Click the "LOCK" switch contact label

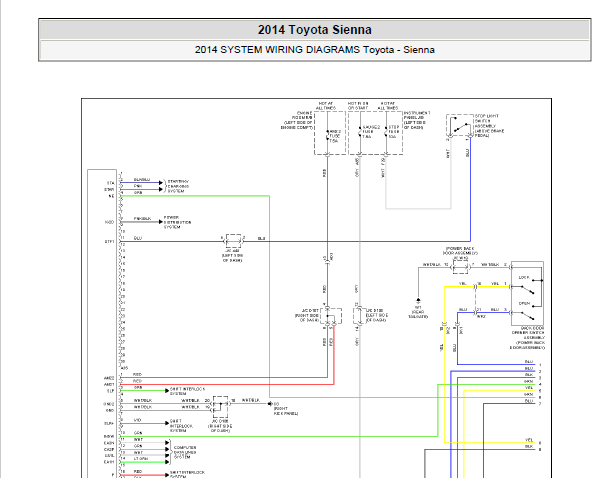coord(524,277)
